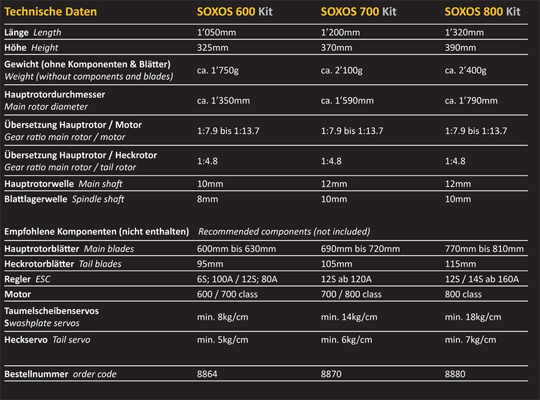This screenshot has height=400, width=540.
Task: Click swashplate servo min. 8kg/cm
Action: [222, 317]
